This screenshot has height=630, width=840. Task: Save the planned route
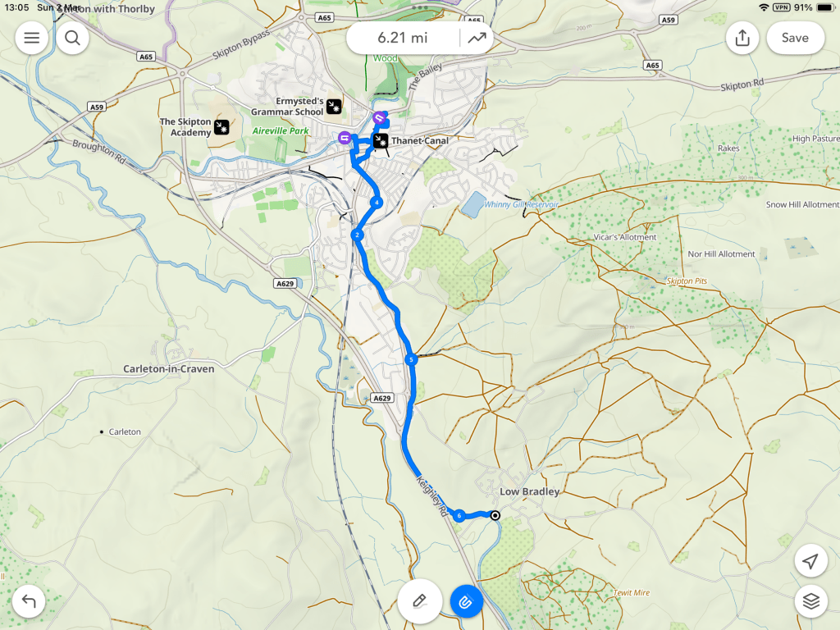tap(795, 38)
